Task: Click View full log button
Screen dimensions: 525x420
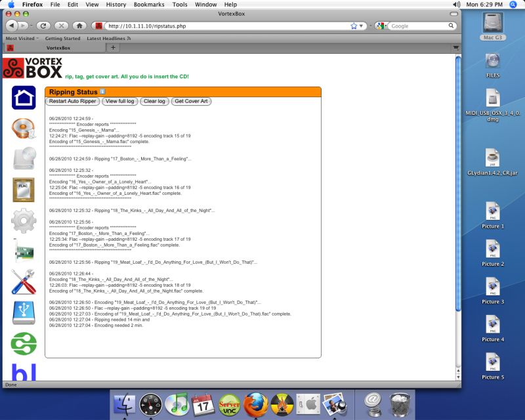Action: [x=120, y=101]
